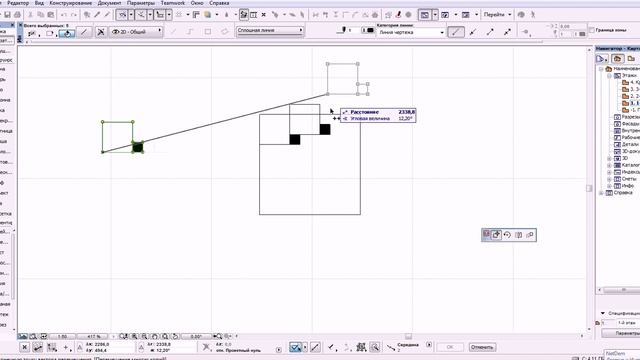Image resolution: width=640 pixels, height=360 pixels.
Task: Open the Конструирование menu
Action: point(71,3)
